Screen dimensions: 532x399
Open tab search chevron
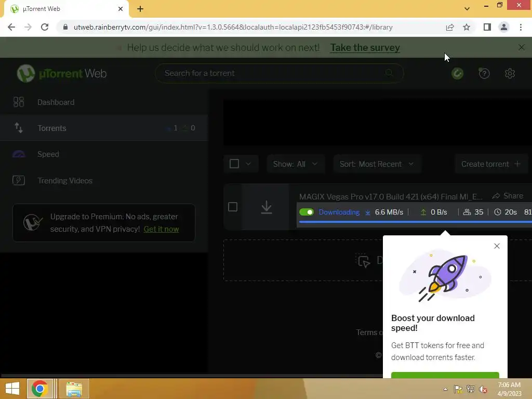pyautogui.click(x=467, y=9)
